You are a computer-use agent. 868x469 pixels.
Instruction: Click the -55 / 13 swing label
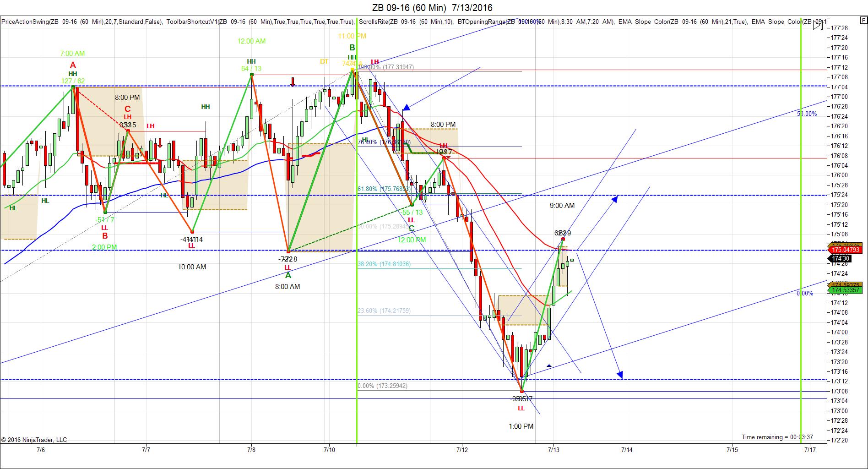[x=412, y=213]
